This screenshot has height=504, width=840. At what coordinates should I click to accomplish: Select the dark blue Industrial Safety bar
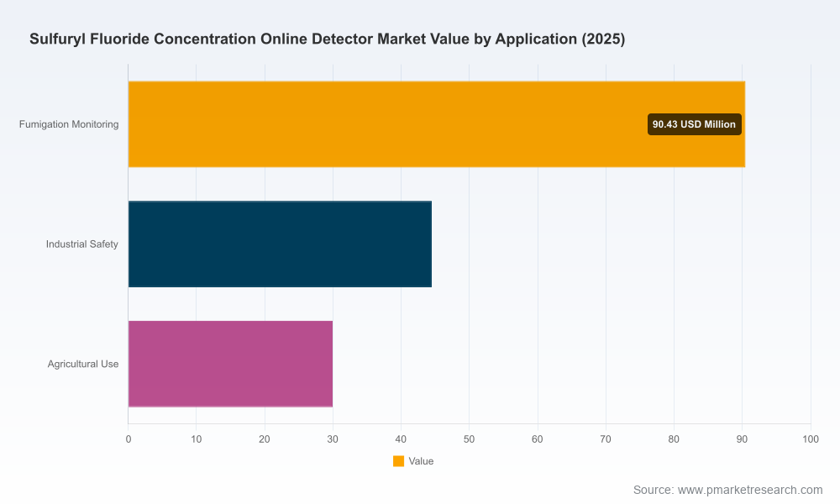tap(281, 244)
